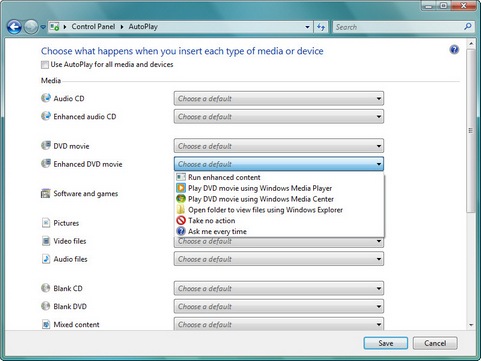Click the Choose what happens heading text

[x=182, y=51]
